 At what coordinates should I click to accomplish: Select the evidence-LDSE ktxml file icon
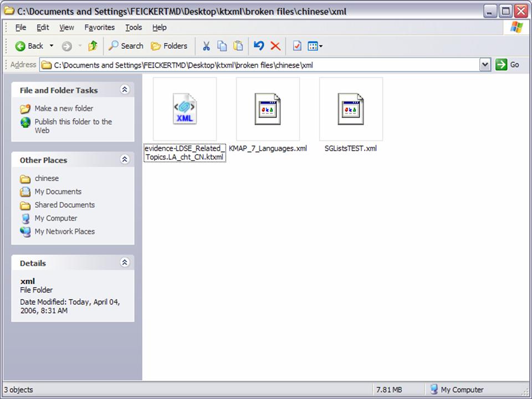tap(185, 109)
